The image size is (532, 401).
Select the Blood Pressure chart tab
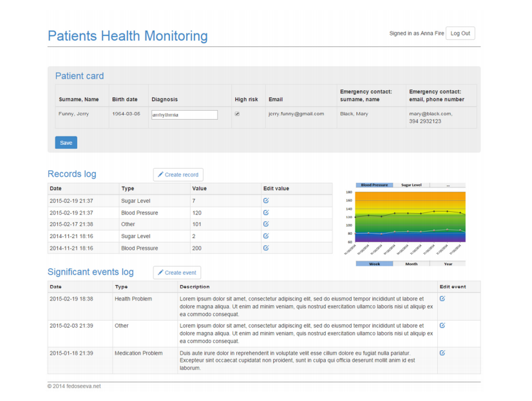374,185
